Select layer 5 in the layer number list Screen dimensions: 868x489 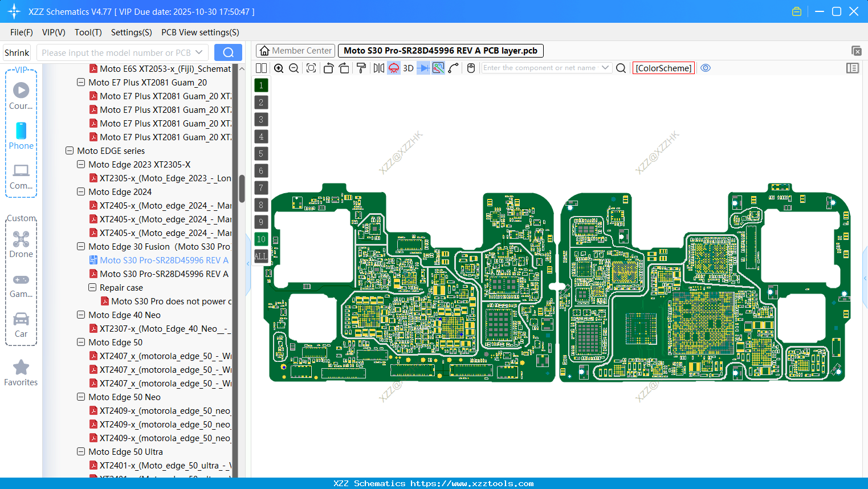260,153
